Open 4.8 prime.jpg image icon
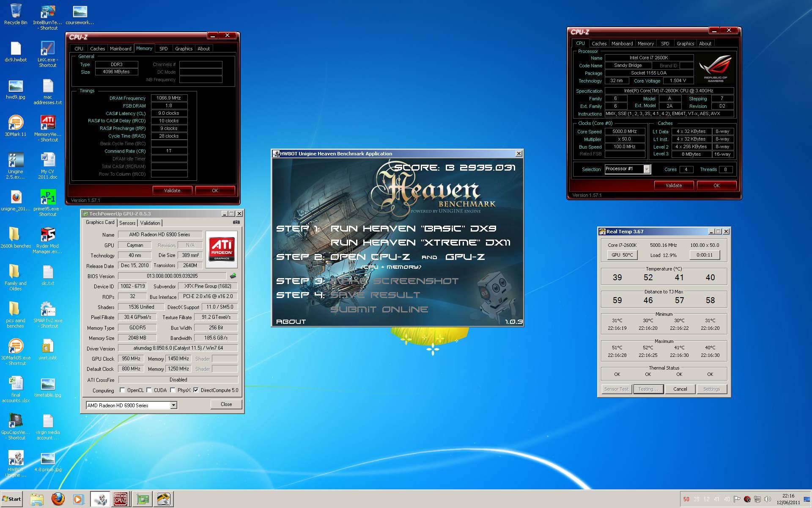The width and height of the screenshot is (812, 508). pos(48,461)
